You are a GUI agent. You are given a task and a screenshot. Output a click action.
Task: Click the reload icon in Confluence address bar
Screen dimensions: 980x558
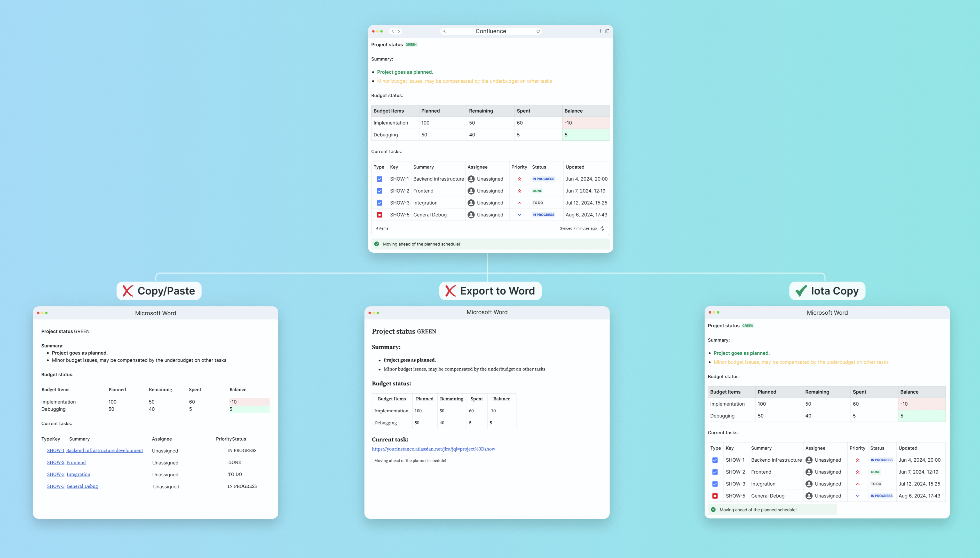(538, 32)
